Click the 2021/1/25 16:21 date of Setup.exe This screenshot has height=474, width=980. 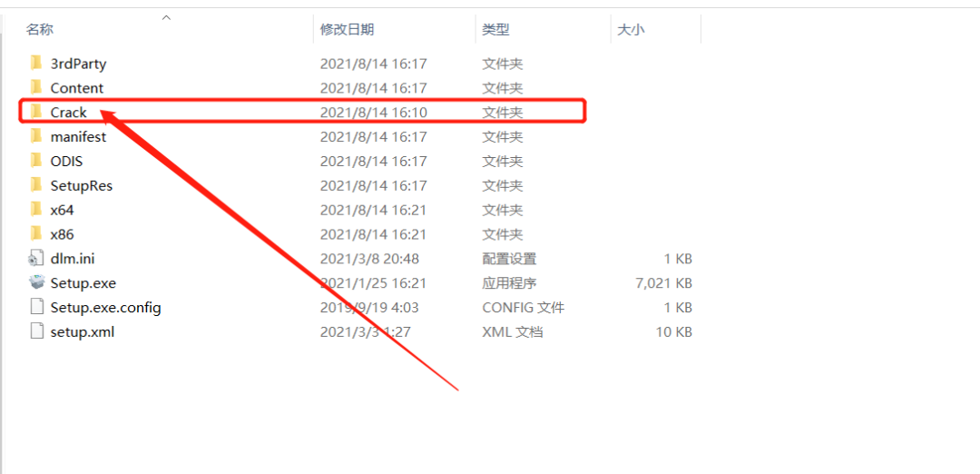[373, 282]
